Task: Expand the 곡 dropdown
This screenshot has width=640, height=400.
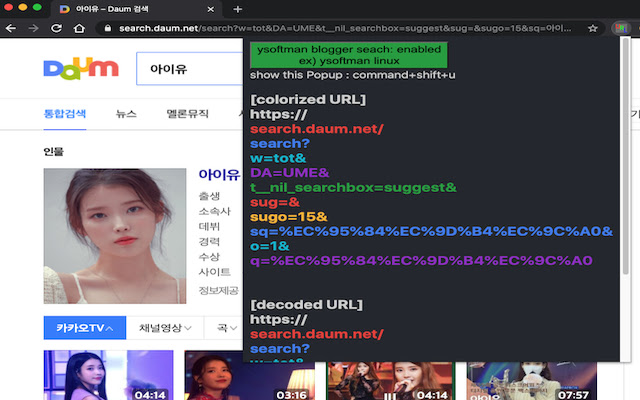Action: click(x=227, y=327)
